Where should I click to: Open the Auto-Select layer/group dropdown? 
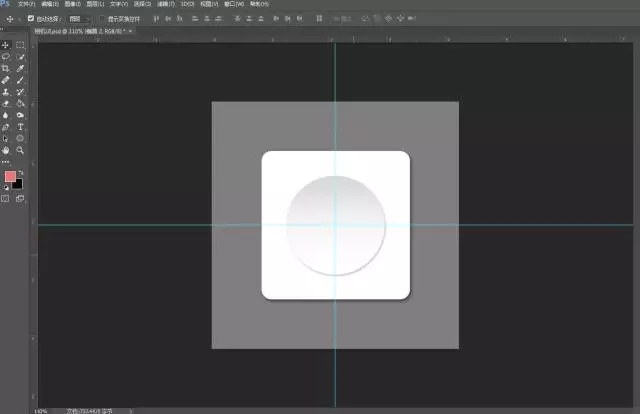[x=79, y=19]
